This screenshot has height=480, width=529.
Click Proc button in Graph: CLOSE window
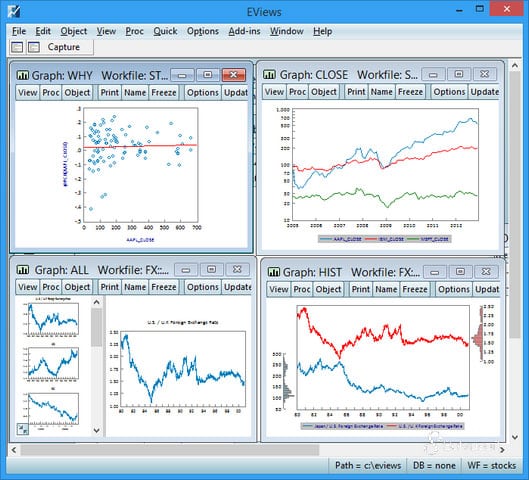click(298, 92)
